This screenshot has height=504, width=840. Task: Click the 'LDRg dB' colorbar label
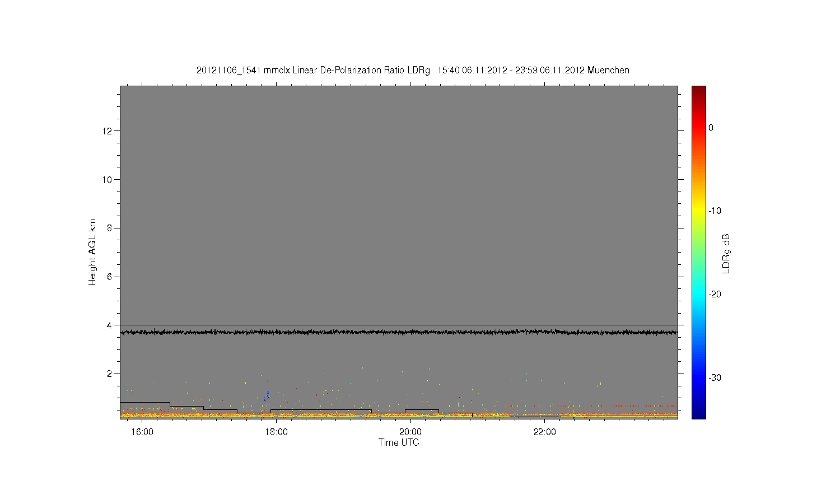coord(726,253)
